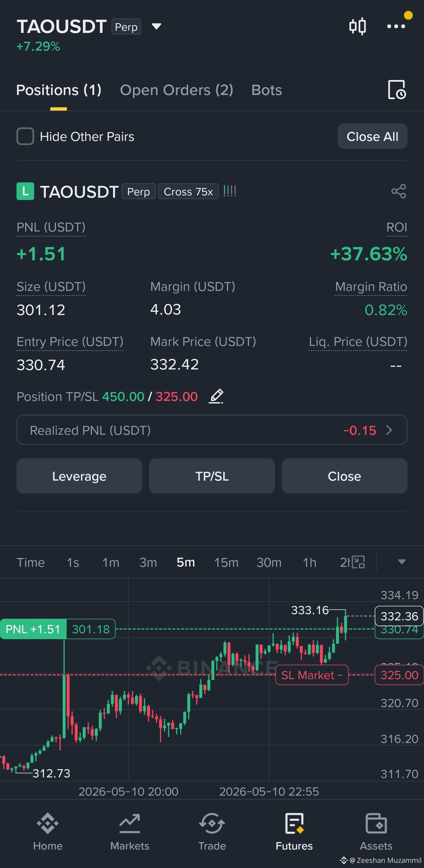Click the TP/SL button
This screenshot has width=424, height=868.
point(212,476)
